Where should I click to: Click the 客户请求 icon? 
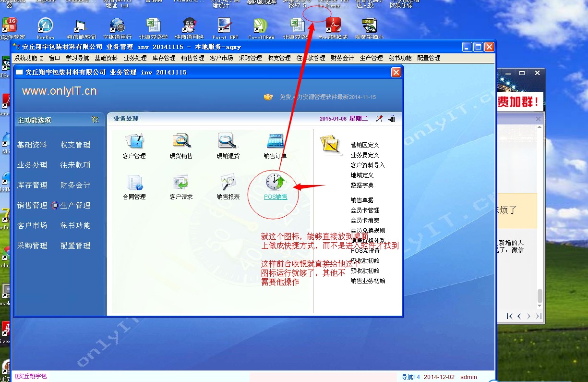point(181,183)
